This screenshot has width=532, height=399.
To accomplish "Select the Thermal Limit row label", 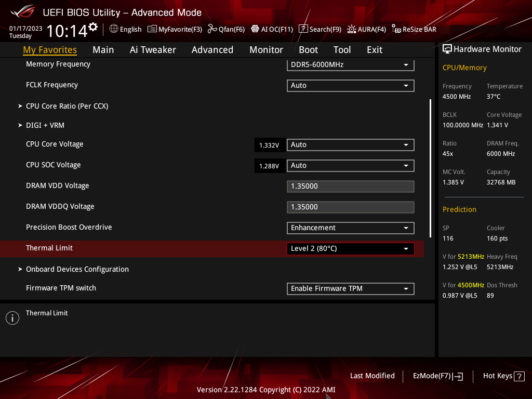I will (49, 248).
